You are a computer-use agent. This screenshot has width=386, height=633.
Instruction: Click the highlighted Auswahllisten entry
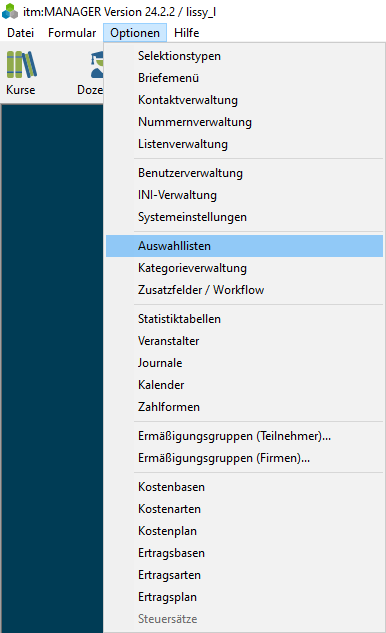click(244, 246)
